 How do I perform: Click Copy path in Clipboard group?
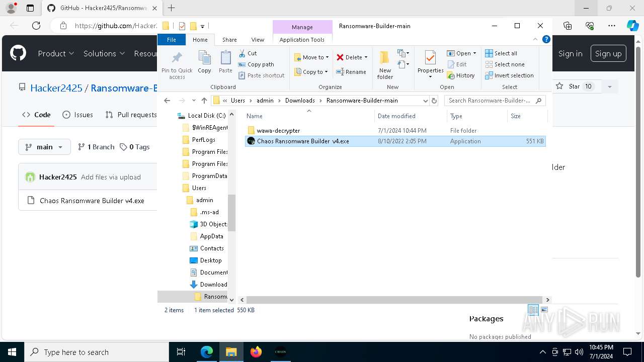256,64
